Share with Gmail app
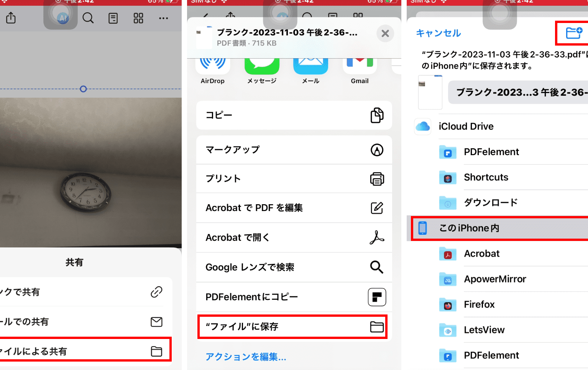 (360, 70)
